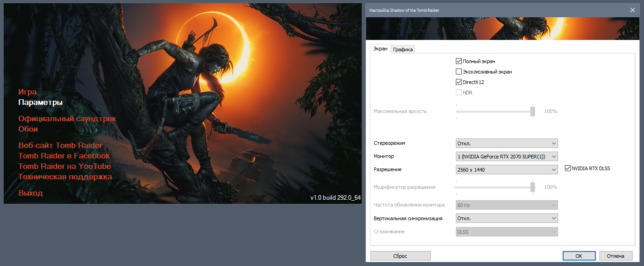Confirm settings with the OK button
644x266 pixels.
tap(579, 256)
